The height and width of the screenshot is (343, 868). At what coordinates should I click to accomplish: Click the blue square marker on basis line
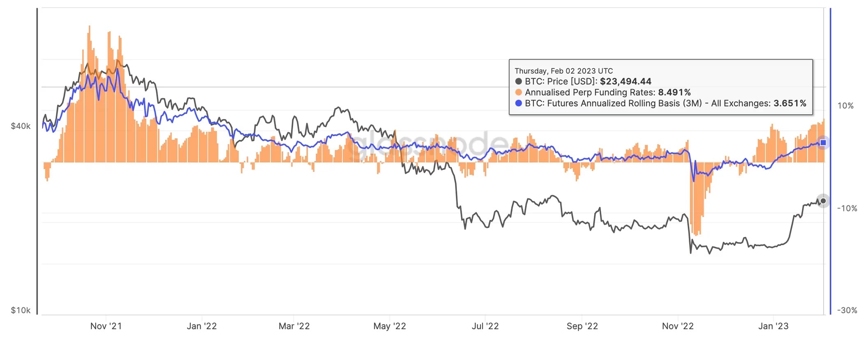coord(823,143)
